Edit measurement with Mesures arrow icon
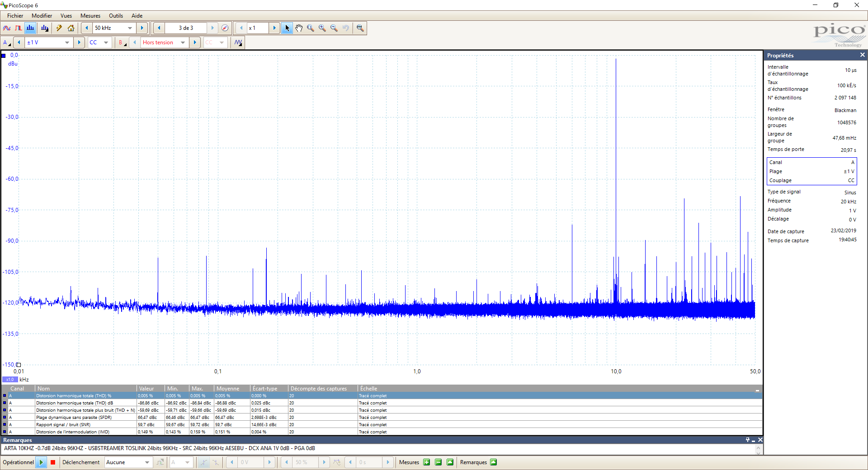This screenshot has width=868, height=470. tap(450, 462)
